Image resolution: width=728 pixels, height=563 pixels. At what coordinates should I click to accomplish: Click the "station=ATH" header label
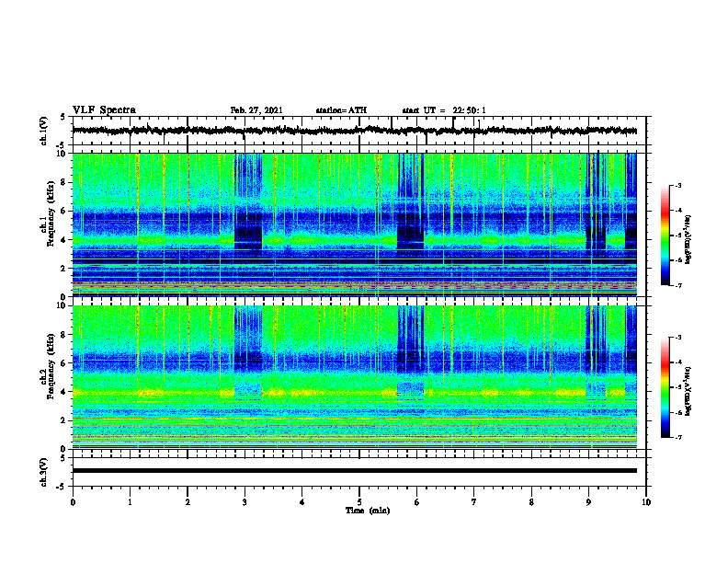coord(341,110)
